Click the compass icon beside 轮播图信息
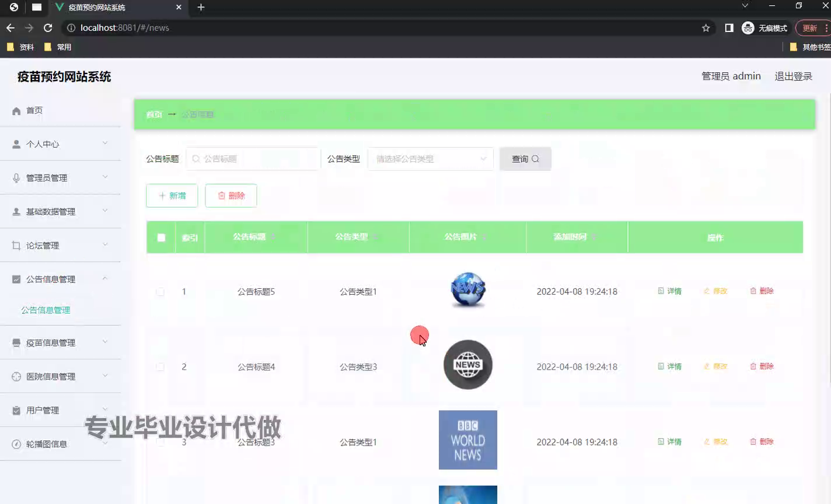The width and height of the screenshot is (831, 504). coord(16,444)
